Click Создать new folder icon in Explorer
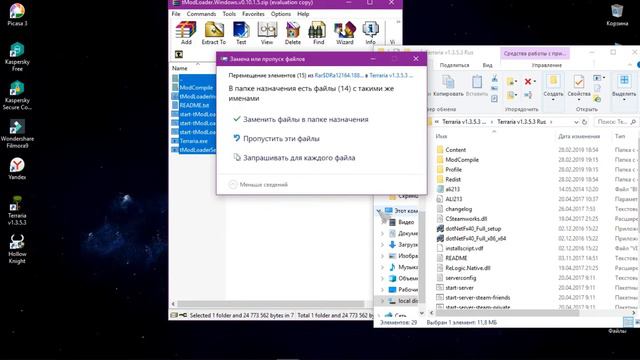 click(553, 86)
